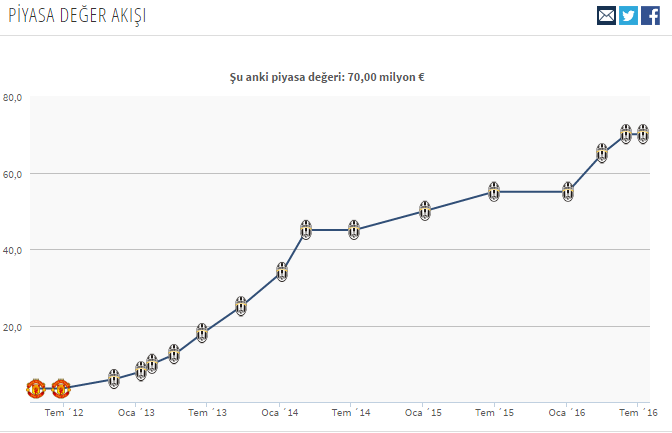The width and height of the screenshot is (672, 433).
Task: Share chart via the Twitter icon
Action: pyautogui.click(x=628, y=15)
